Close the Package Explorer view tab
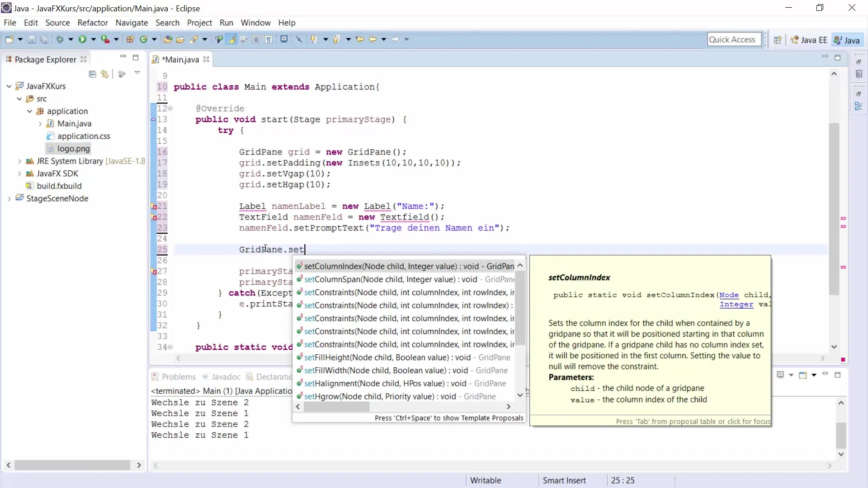Viewport: 868px width, 488px height. (x=84, y=59)
